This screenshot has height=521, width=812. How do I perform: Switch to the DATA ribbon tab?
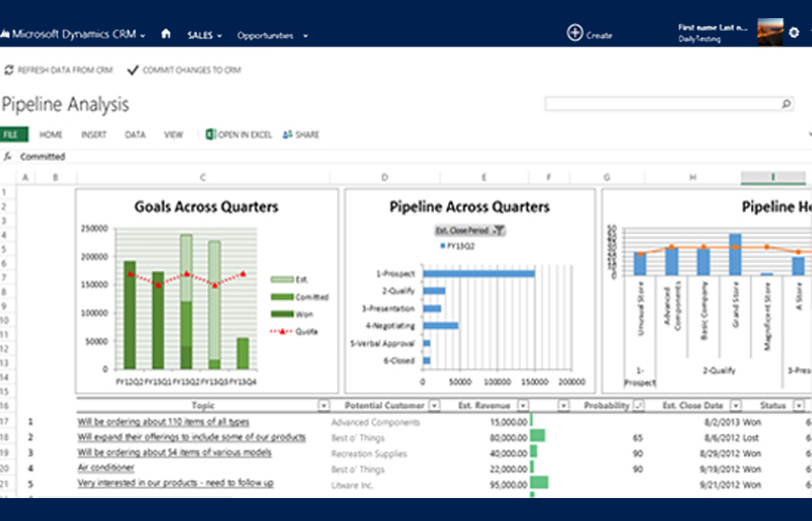pyautogui.click(x=135, y=135)
